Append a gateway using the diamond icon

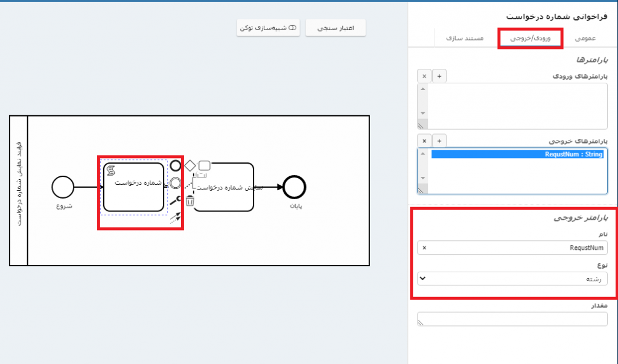click(x=190, y=165)
